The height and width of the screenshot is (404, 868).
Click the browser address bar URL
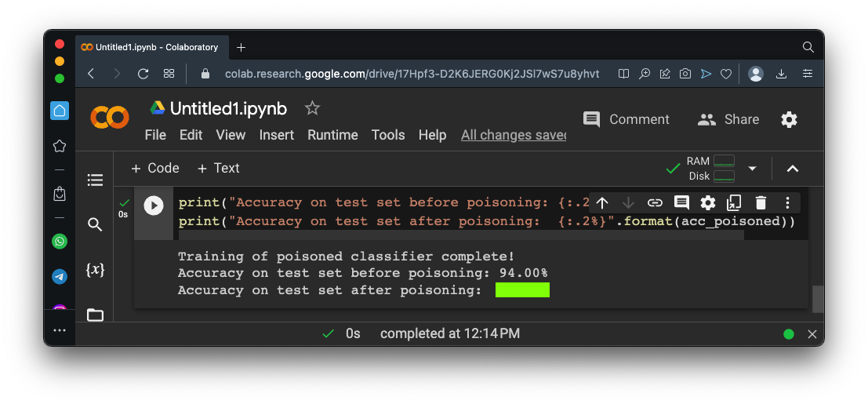(412, 74)
